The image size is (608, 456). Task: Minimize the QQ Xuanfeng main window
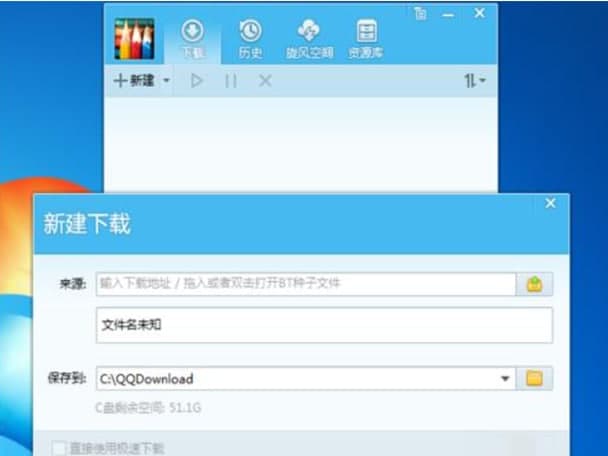pyautogui.click(x=448, y=15)
